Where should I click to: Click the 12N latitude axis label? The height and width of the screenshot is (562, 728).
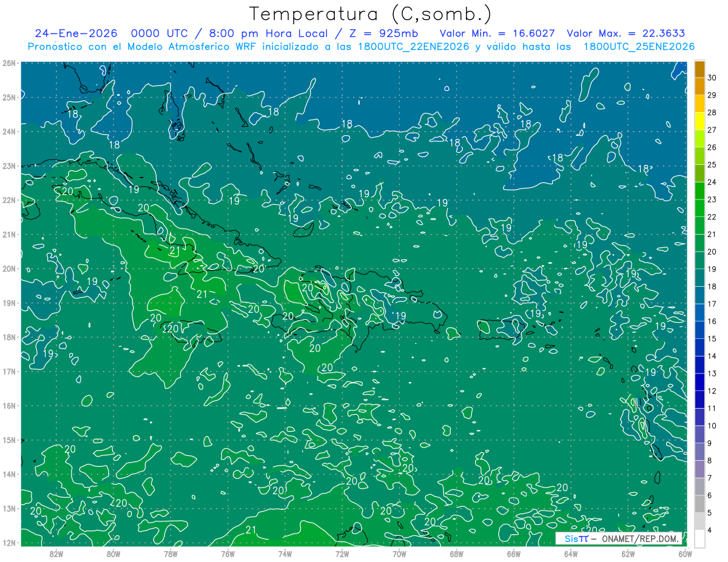9,543
